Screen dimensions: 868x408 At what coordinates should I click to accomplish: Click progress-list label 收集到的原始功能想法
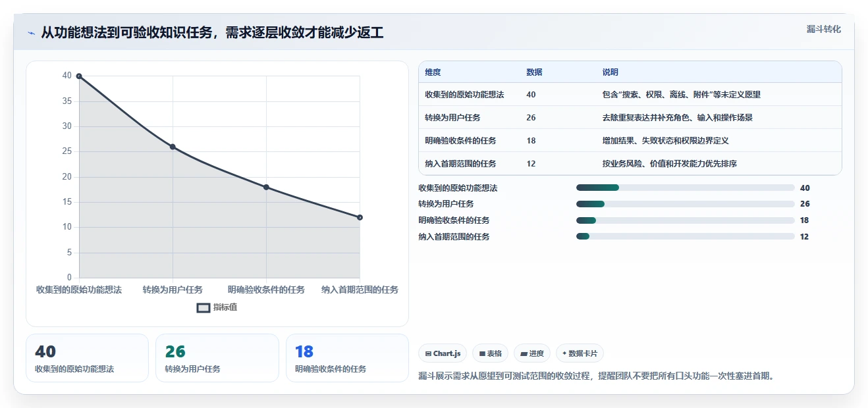tap(458, 188)
